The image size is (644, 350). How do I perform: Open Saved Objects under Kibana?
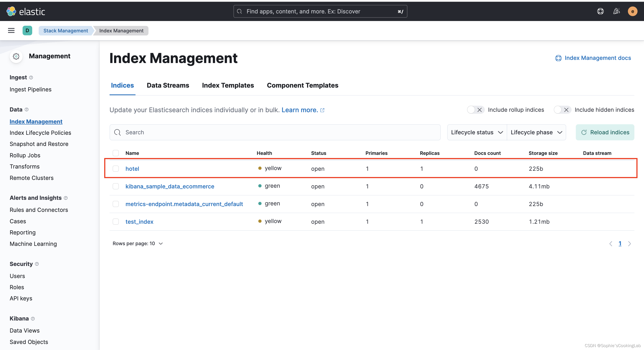[29, 342]
